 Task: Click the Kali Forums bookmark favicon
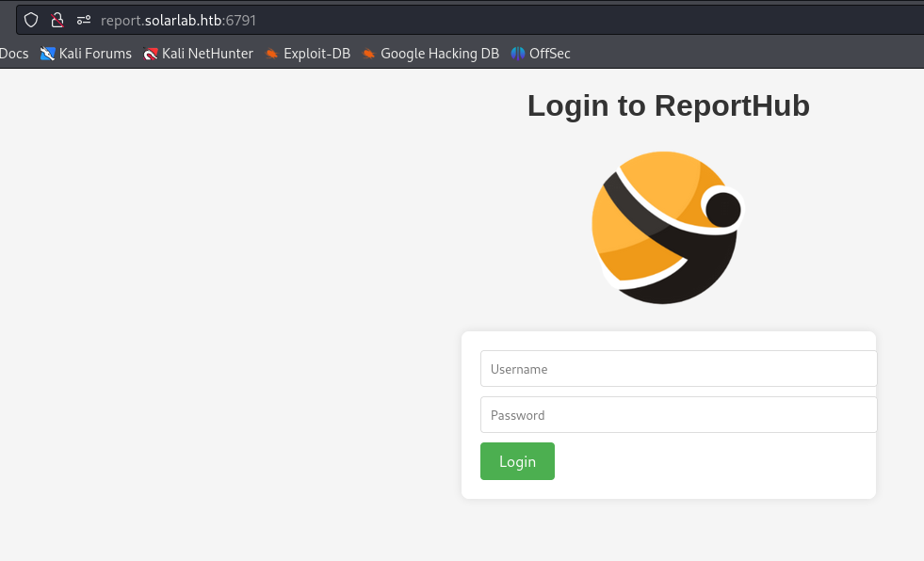pos(48,54)
